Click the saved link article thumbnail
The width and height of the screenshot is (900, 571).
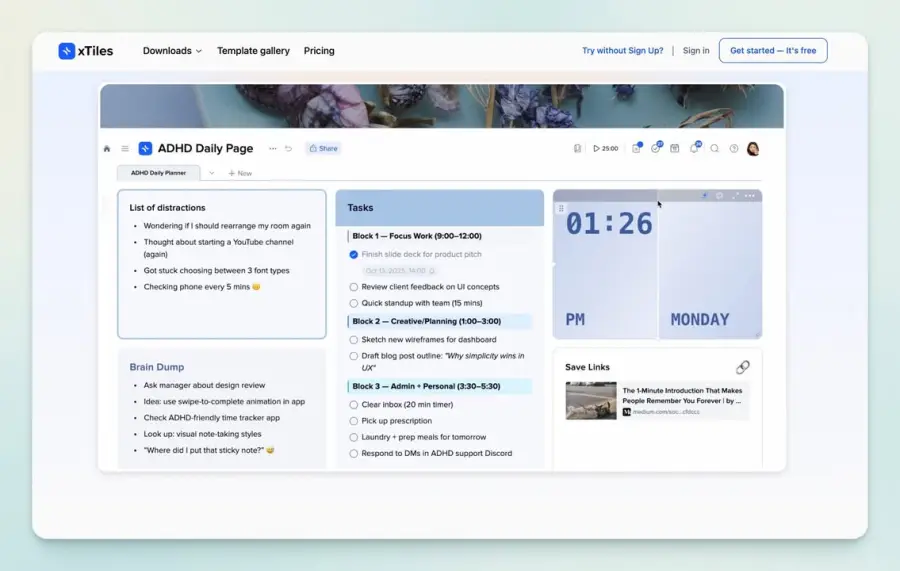point(591,401)
